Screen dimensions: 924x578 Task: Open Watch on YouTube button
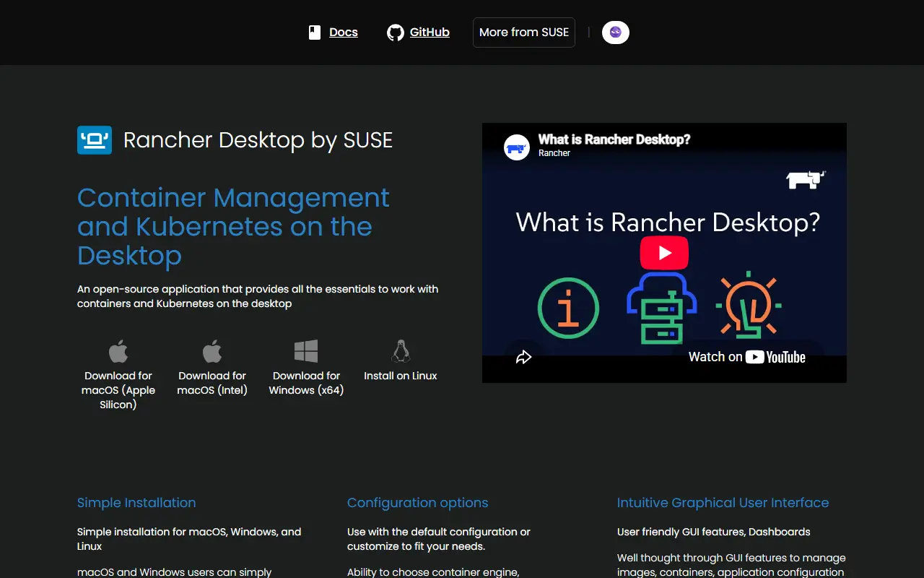coord(747,357)
